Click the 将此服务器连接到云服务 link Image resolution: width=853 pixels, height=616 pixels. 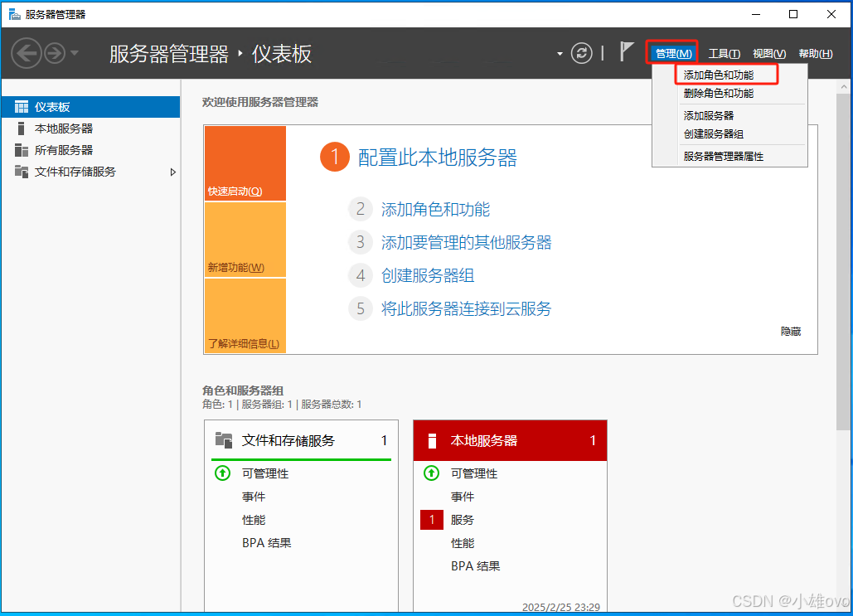(466, 308)
